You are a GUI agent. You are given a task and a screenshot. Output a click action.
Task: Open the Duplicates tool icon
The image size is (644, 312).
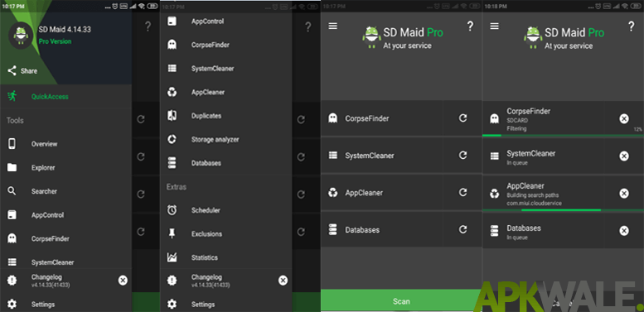[x=172, y=116]
